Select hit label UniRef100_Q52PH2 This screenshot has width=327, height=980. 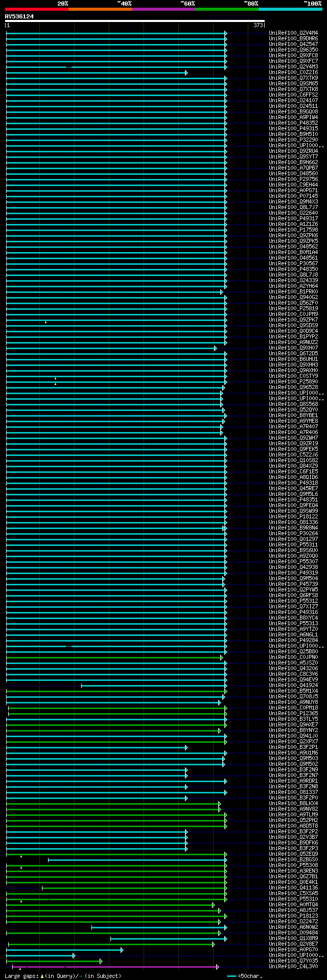click(294, 820)
